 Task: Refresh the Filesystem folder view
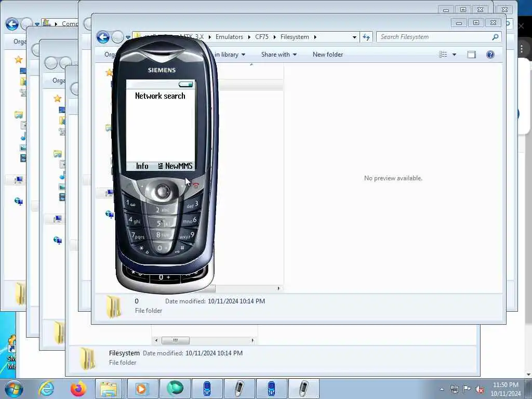(366, 37)
